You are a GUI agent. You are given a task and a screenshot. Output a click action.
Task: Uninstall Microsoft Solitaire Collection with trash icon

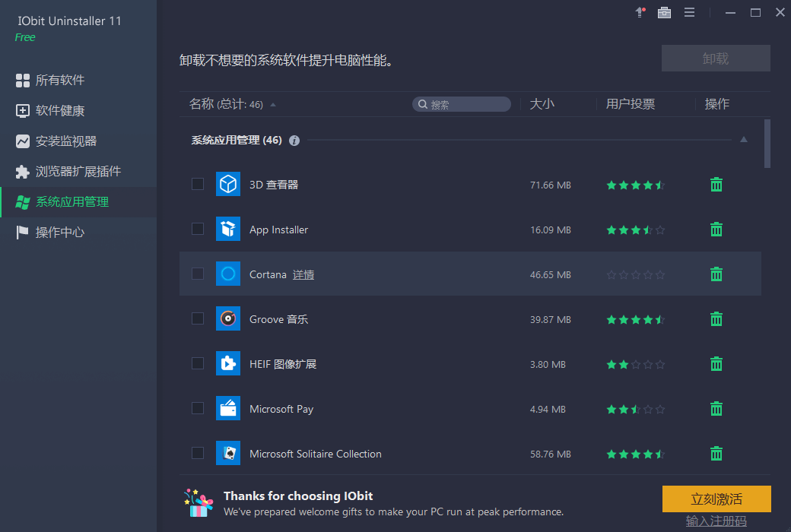[x=716, y=454]
